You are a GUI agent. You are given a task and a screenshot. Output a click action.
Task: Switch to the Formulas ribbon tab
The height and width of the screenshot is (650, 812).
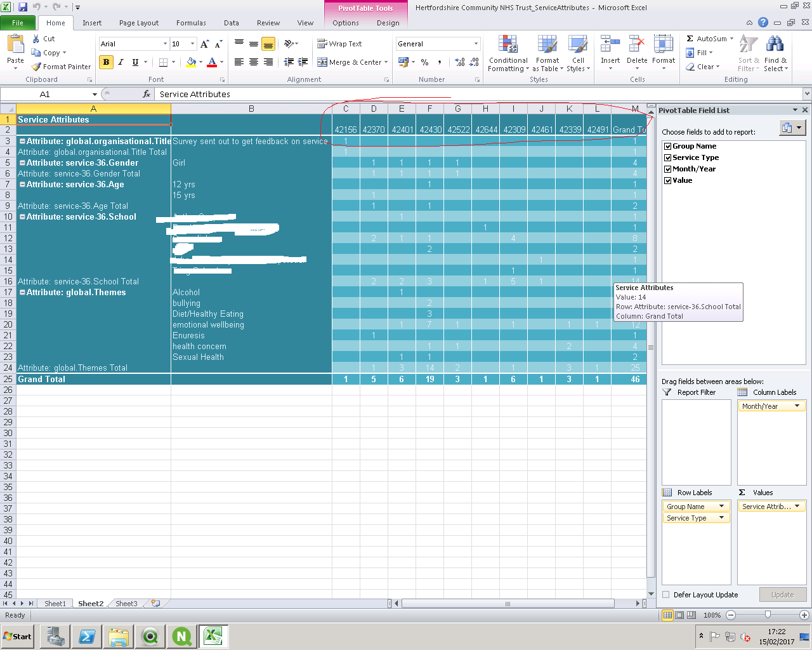tap(191, 23)
